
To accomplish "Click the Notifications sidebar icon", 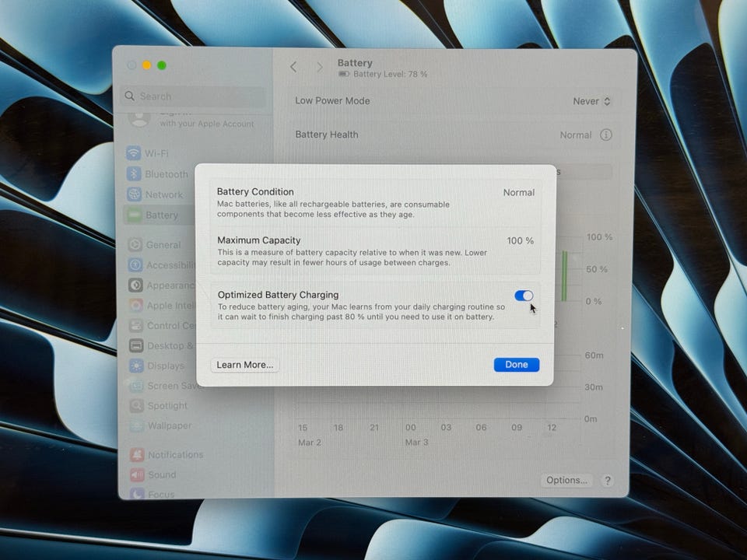I will coord(137,455).
